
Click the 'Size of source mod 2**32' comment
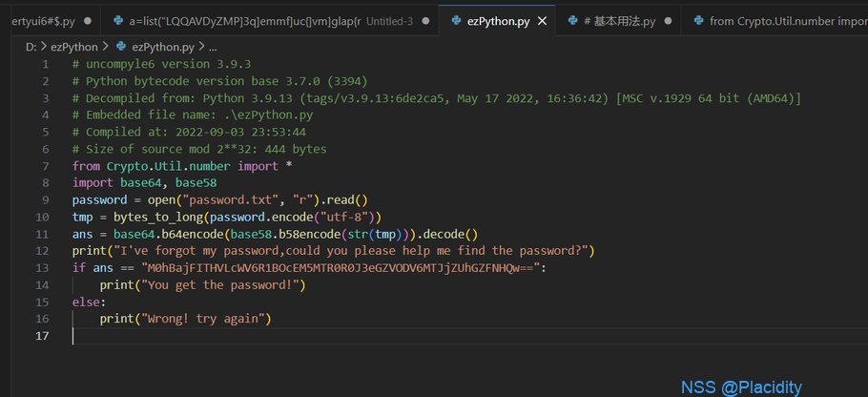pos(199,149)
